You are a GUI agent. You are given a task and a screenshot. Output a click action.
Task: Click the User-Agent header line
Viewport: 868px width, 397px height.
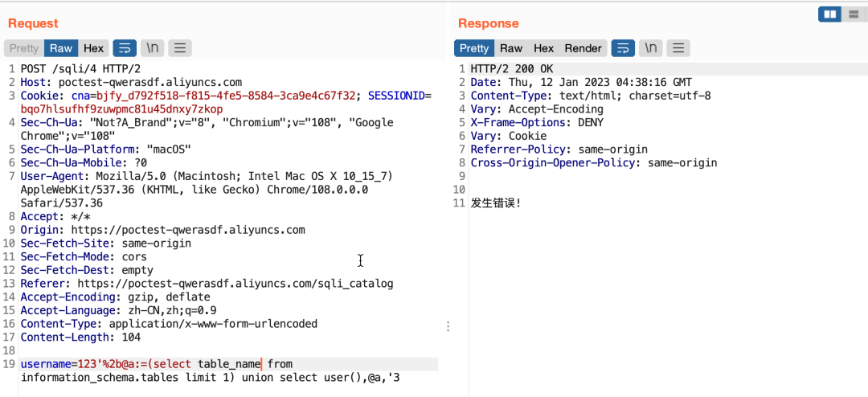[x=207, y=190]
